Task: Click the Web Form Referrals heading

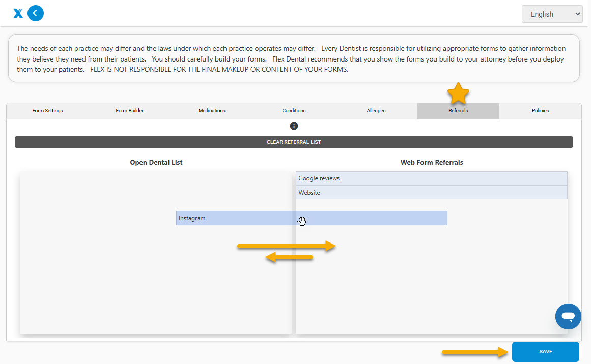Action: tap(432, 162)
